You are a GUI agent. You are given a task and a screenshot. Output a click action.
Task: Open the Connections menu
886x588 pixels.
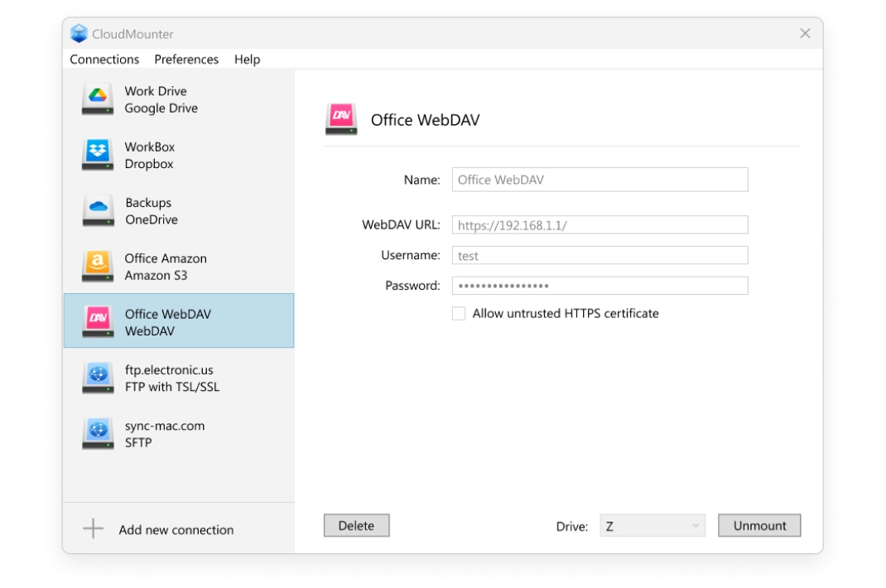click(104, 60)
